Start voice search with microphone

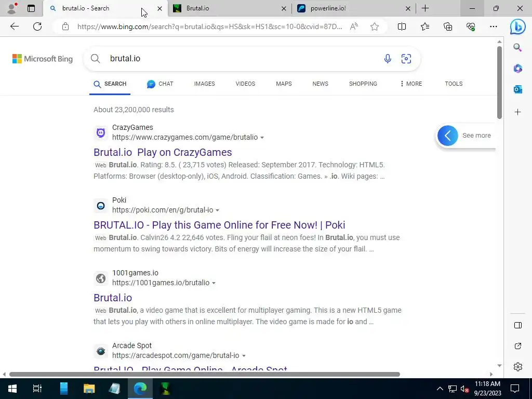[388, 59]
